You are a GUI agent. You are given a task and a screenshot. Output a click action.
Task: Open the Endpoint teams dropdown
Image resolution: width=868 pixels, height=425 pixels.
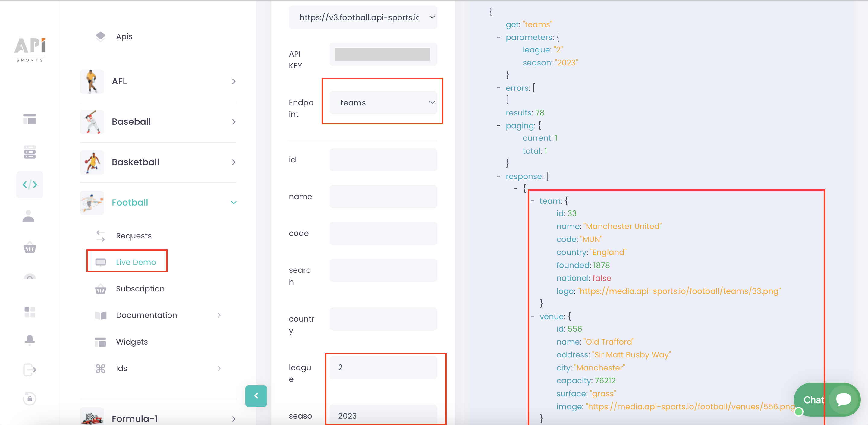pos(384,103)
